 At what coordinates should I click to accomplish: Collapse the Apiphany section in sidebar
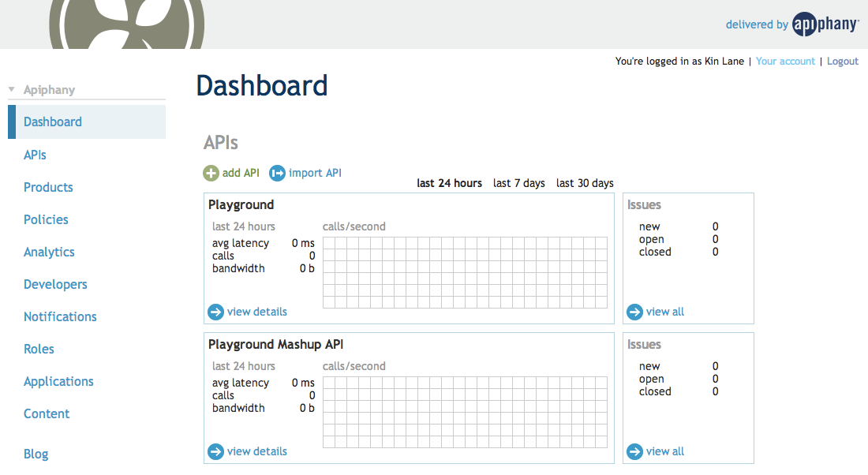tap(10, 89)
